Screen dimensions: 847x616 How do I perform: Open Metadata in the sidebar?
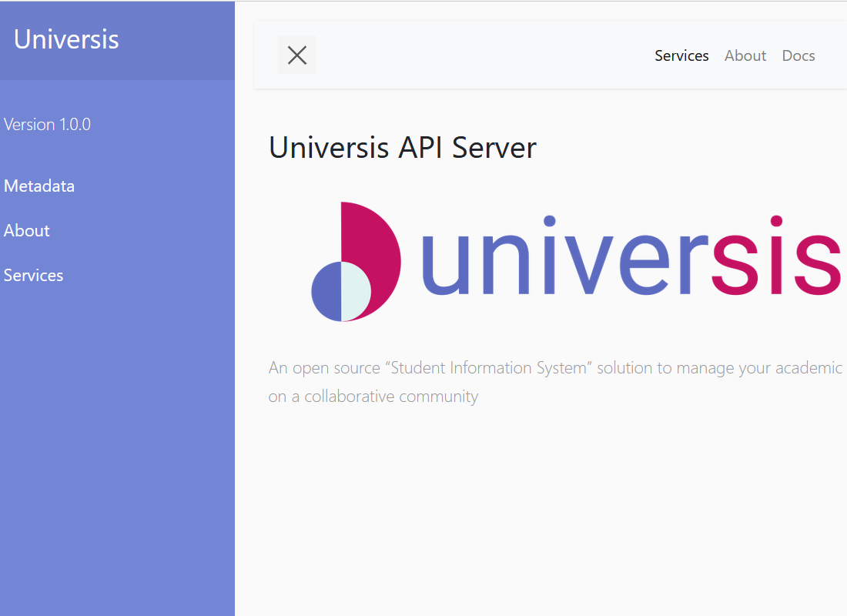[x=39, y=186]
